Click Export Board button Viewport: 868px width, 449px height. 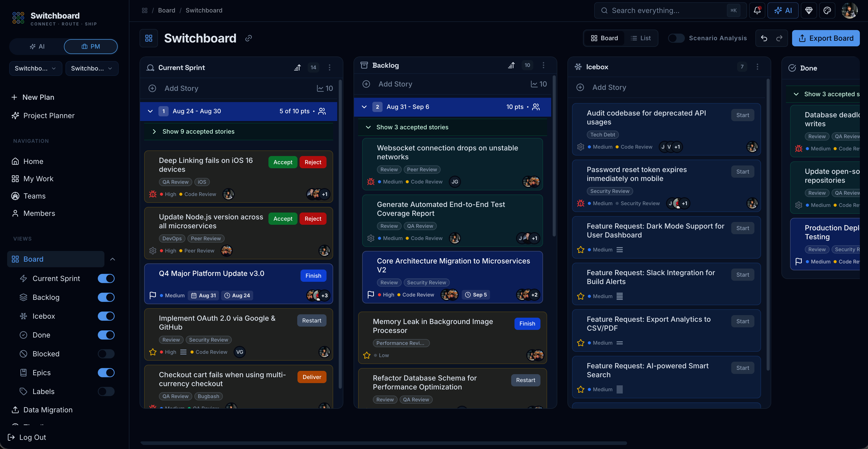click(825, 38)
